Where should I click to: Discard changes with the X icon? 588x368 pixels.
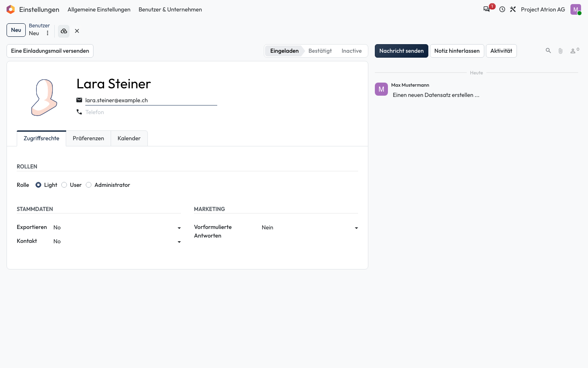tap(77, 31)
